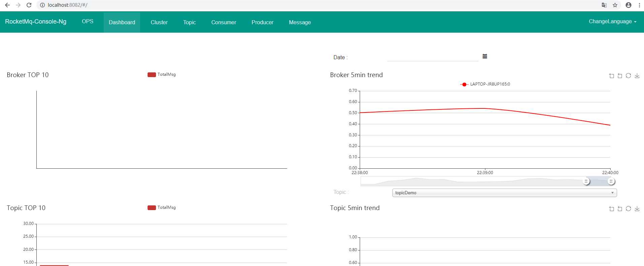Viewport: 644px width, 266px height.
Task: Click the zoom reset icon on Topic 5min trend
Action: coord(620,209)
